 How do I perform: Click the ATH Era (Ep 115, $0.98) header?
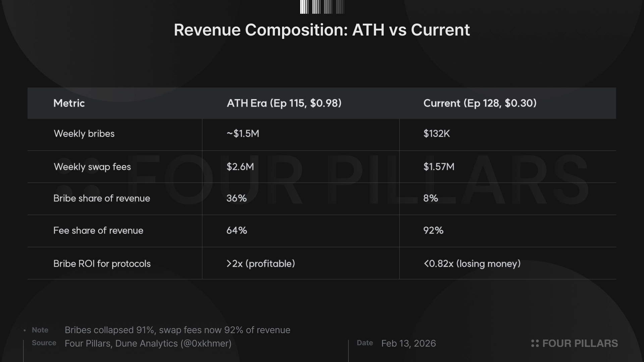point(284,103)
